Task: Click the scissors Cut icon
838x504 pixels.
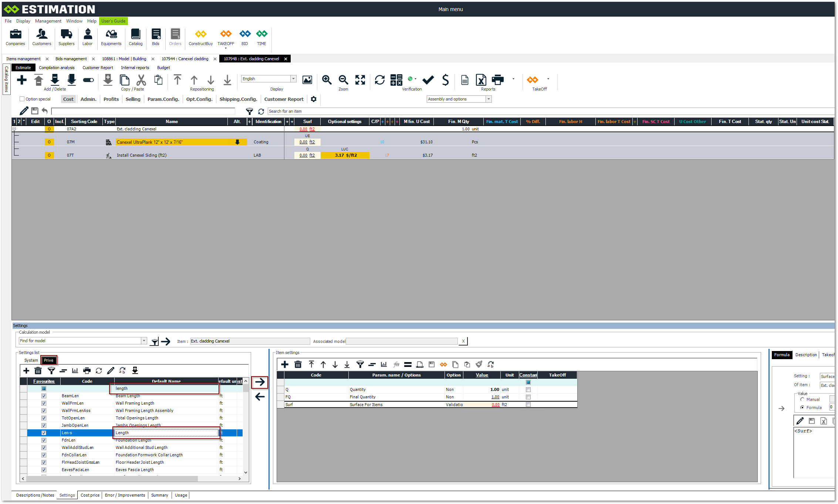Action: pos(141,80)
